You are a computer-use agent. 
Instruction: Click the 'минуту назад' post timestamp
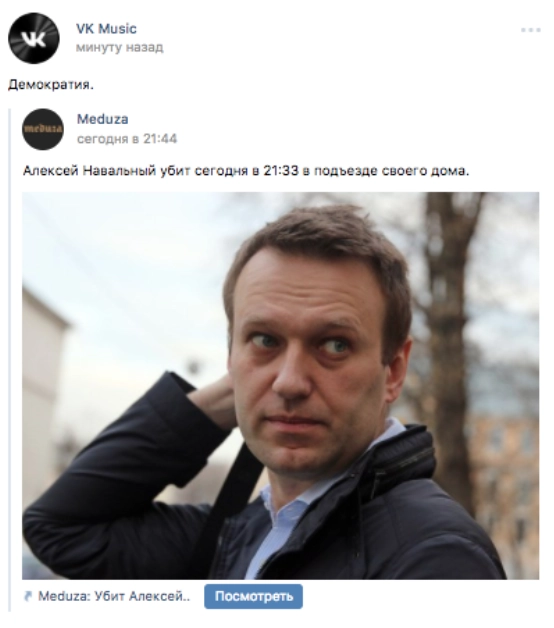click(119, 48)
